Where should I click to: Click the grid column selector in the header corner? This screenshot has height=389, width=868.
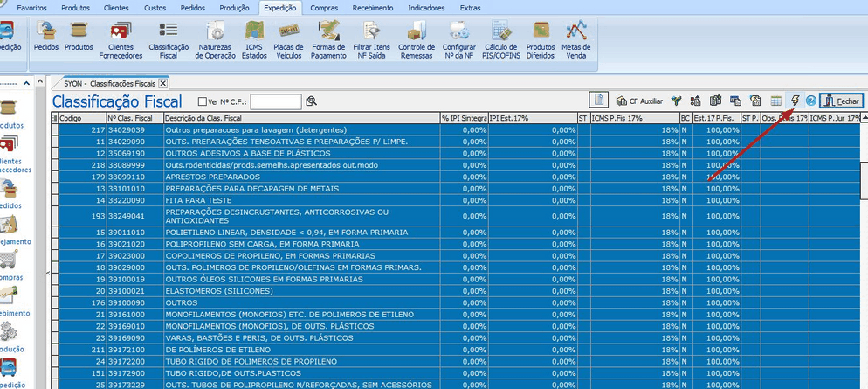[55, 117]
